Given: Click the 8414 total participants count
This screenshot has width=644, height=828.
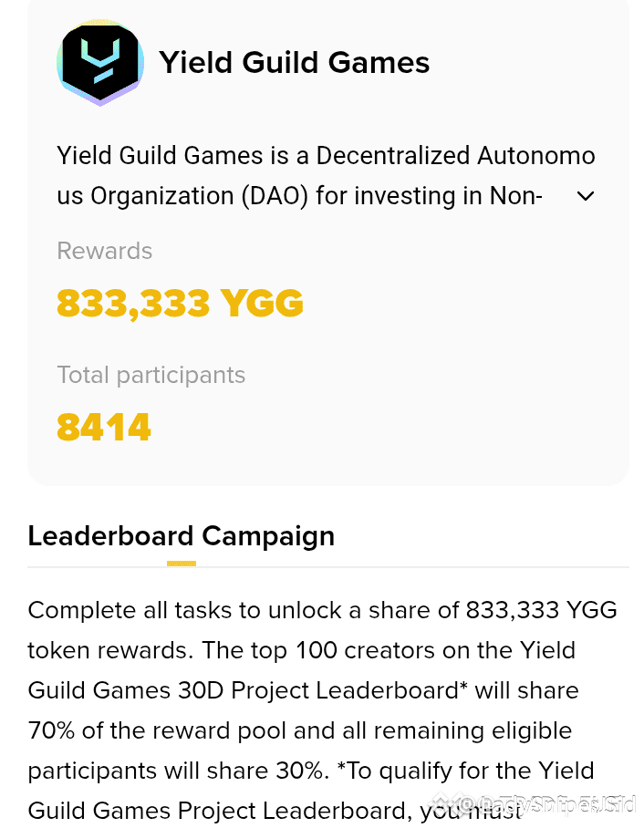Looking at the screenshot, I should (104, 427).
